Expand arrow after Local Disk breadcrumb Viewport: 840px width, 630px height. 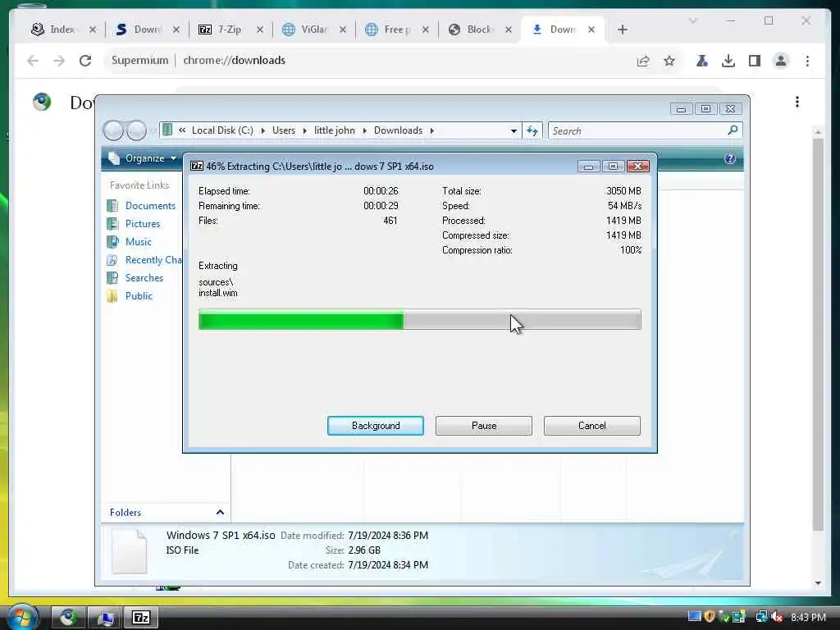[263, 130]
